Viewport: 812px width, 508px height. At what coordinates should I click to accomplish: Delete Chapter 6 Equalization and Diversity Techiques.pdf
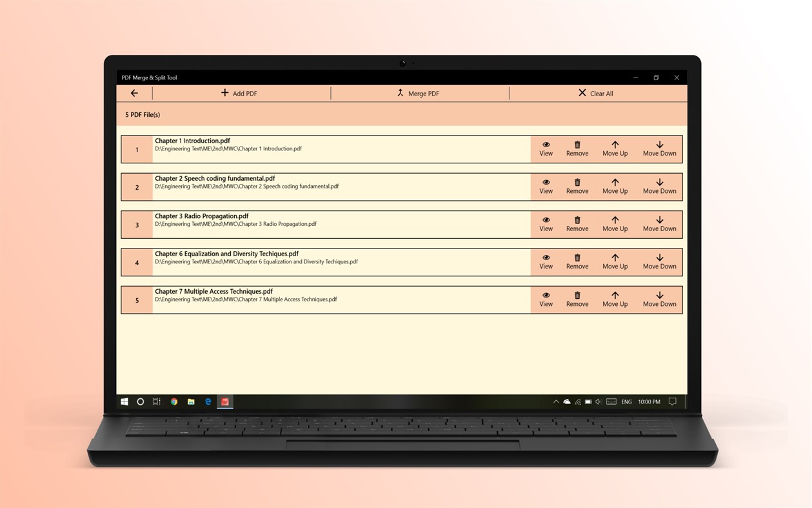point(577,261)
